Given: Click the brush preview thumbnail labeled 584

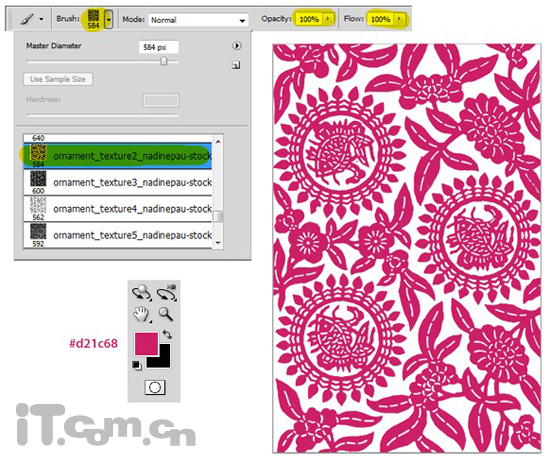Looking at the screenshot, I should tap(93, 19).
